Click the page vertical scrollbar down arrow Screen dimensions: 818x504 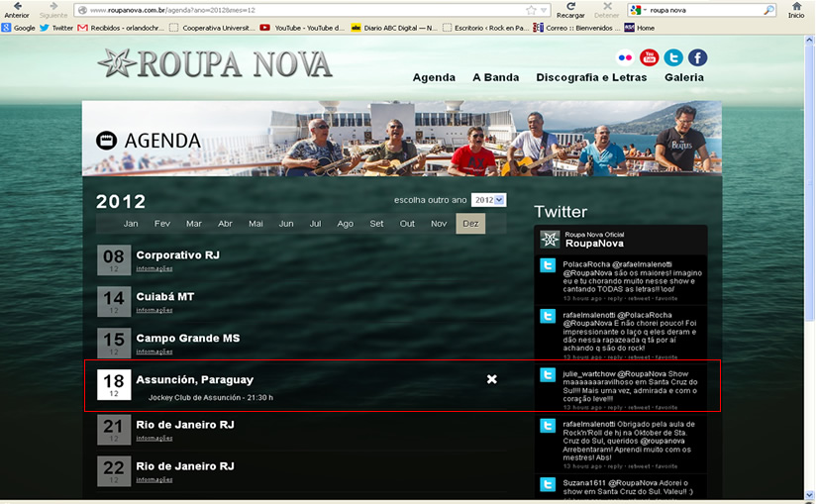(x=810, y=495)
